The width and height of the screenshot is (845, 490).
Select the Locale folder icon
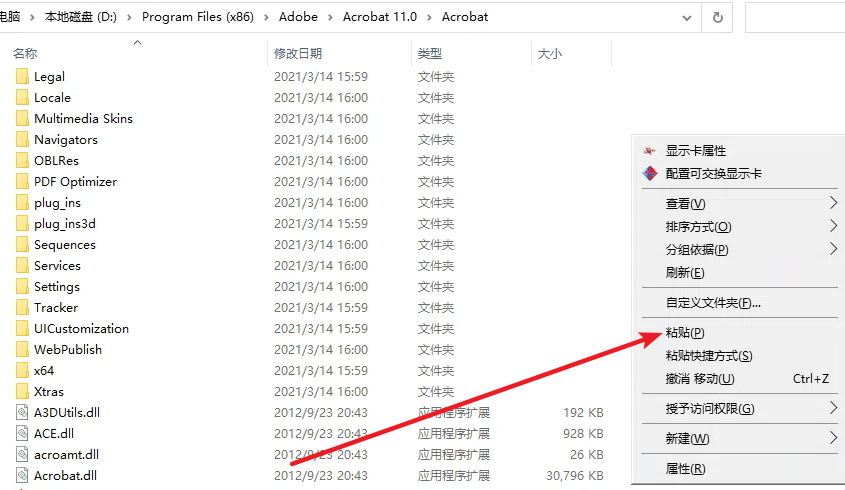tap(22, 98)
